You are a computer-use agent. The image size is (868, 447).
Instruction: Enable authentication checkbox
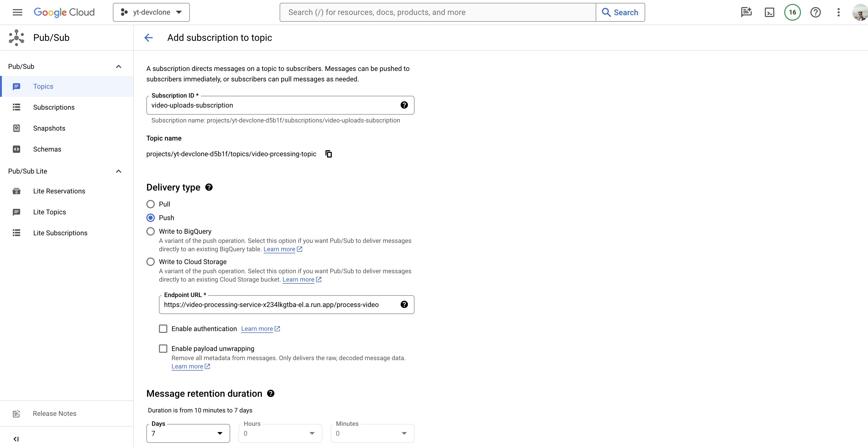[163, 329]
